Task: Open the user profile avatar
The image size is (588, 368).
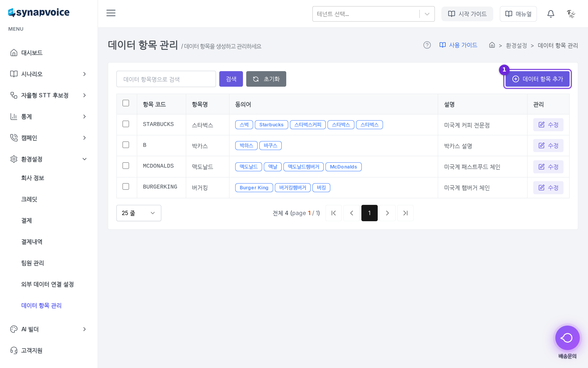Action: (571, 14)
